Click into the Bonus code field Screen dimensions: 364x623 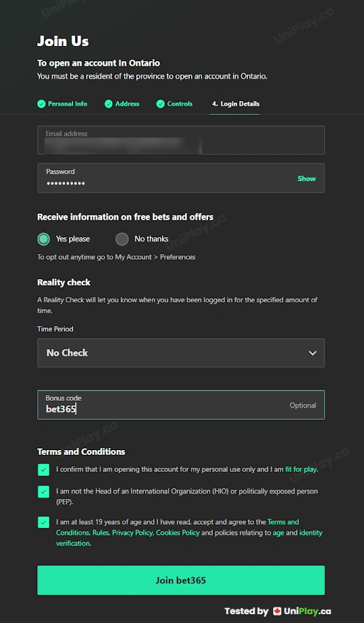pos(181,405)
